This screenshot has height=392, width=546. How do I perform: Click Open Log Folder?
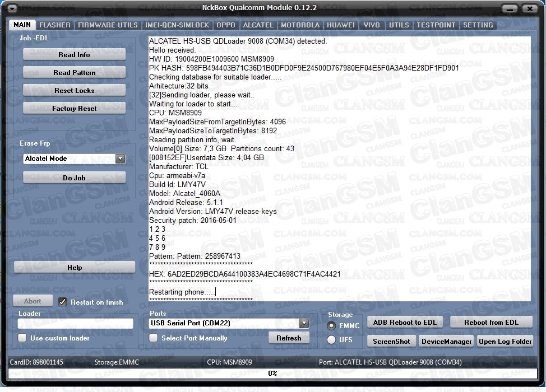click(x=505, y=342)
